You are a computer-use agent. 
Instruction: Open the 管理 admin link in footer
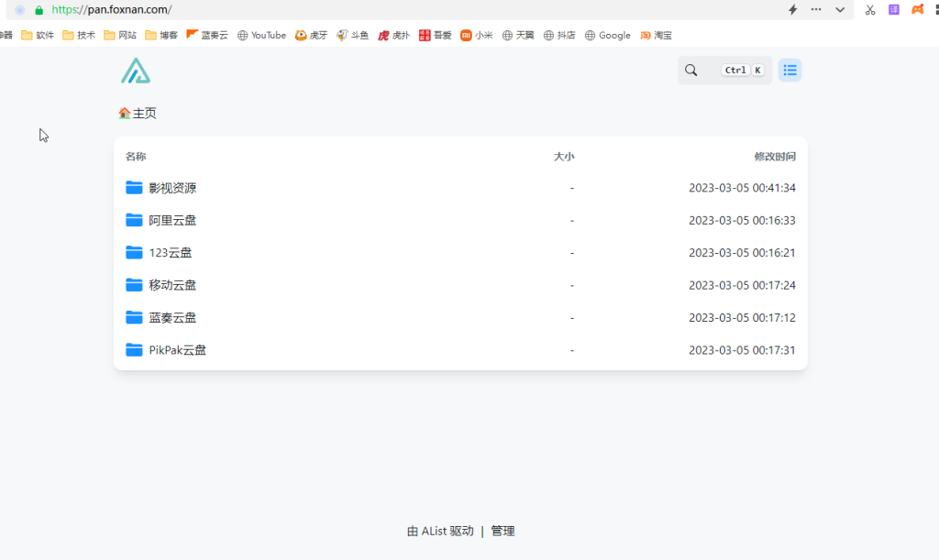(503, 532)
